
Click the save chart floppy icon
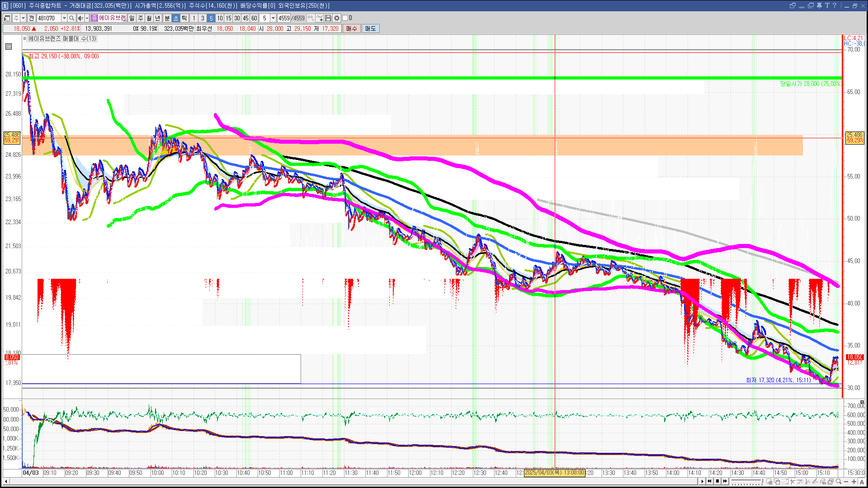pyautogui.click(x=328, y=18)
